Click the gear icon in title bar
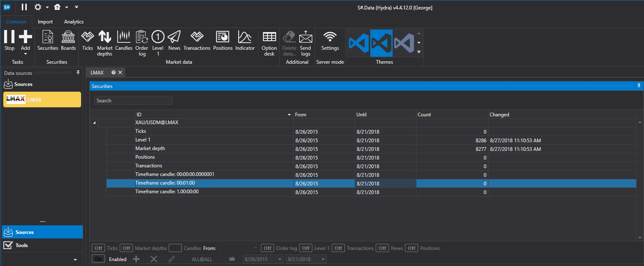Viewport: 644px width, 266px height. pos(38,7)
